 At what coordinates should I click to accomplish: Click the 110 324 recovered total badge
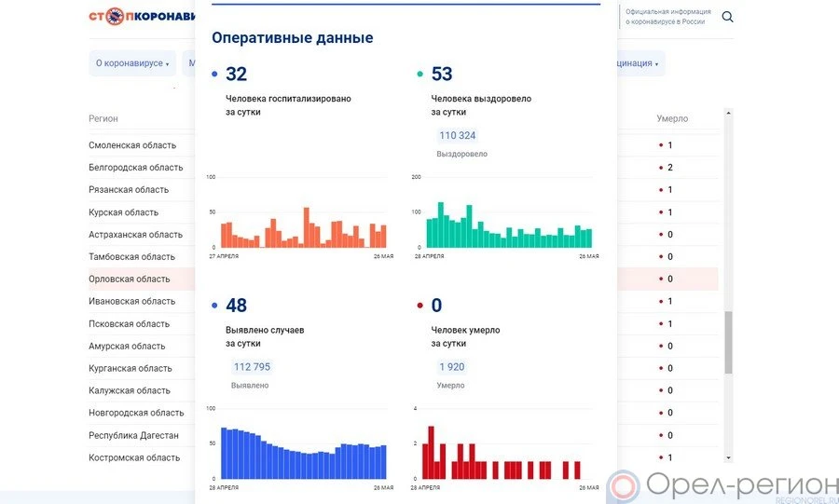tap(457, 136)
